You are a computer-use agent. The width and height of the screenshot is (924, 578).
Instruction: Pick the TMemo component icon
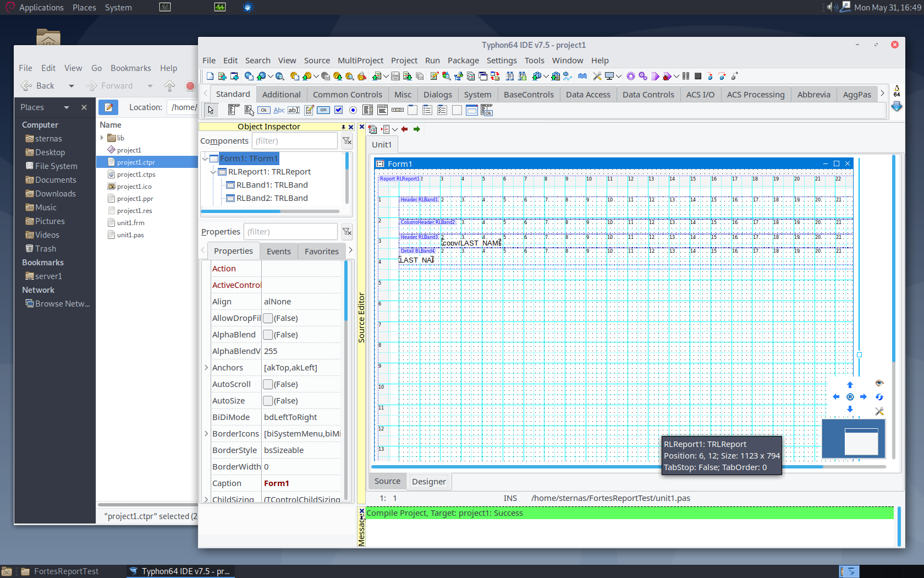[x=309, y=110]
